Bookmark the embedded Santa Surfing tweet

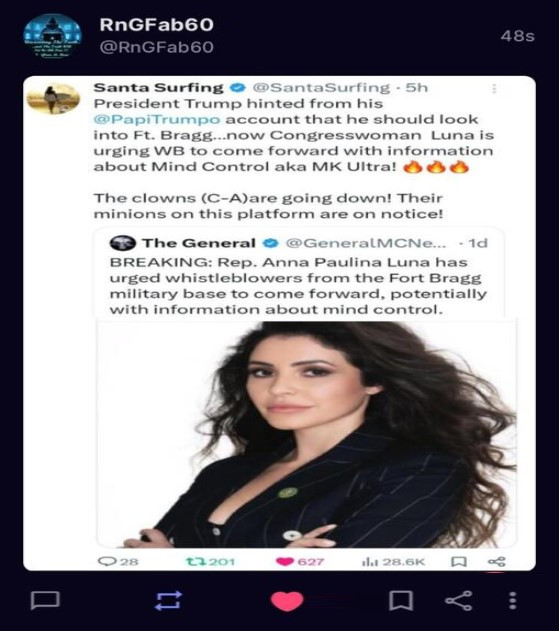[x=459, y=561]
